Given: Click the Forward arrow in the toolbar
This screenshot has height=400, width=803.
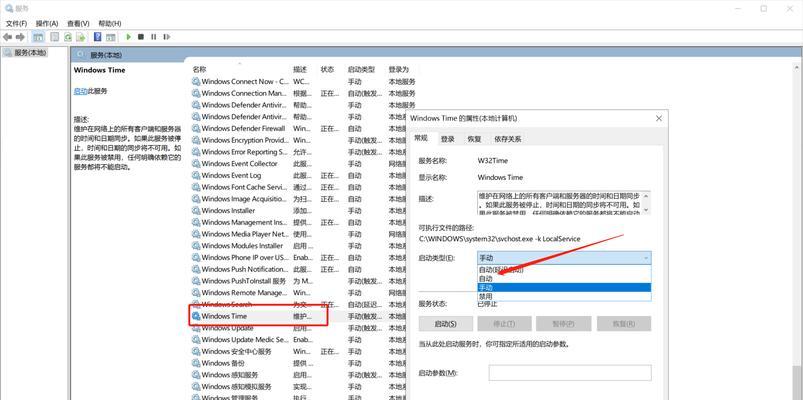Looking at the screenshot, I should coord(20,37).
